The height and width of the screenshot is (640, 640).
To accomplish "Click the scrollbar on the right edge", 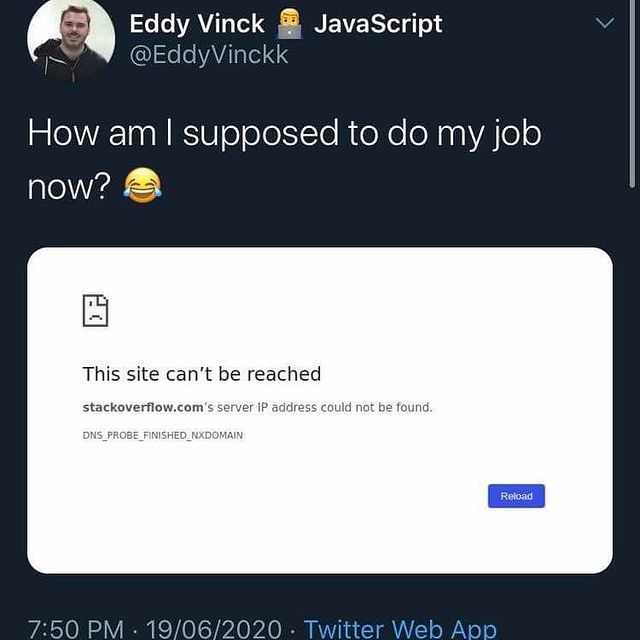I will click(x=632, y=94).
